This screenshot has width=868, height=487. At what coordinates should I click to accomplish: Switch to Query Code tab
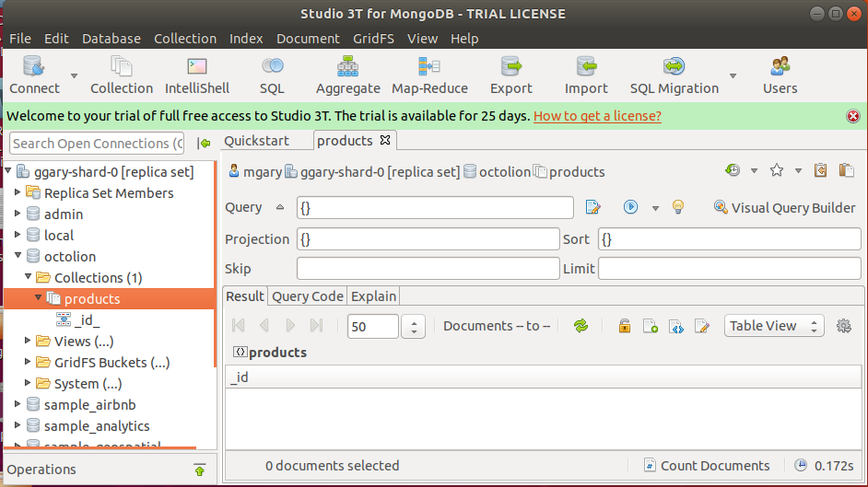click(308, 296)
